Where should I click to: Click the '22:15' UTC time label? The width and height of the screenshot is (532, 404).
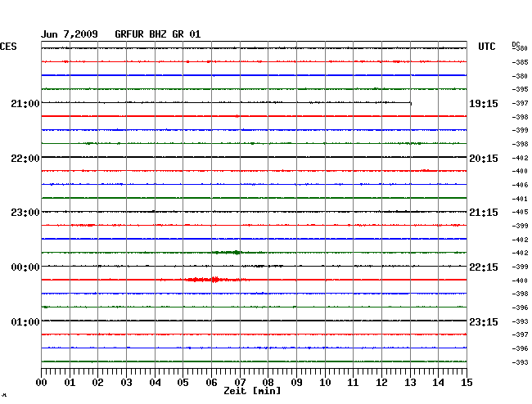point(484,267)
